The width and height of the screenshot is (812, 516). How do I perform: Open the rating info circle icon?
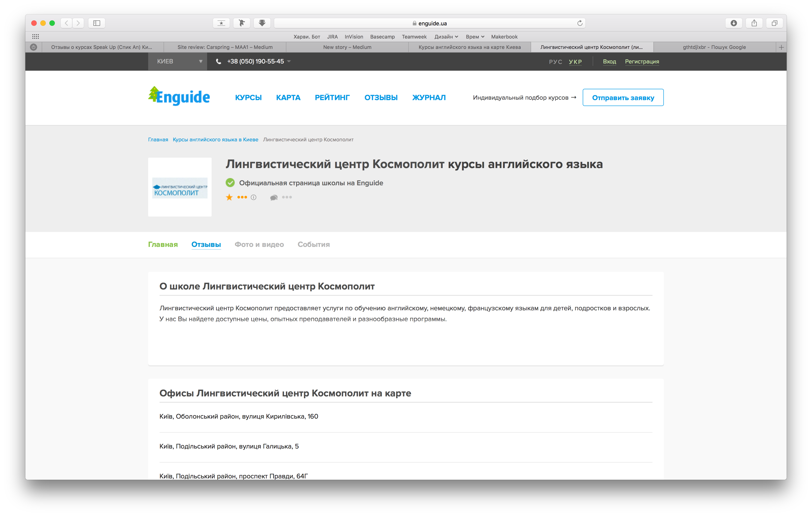tap(254, 198)
